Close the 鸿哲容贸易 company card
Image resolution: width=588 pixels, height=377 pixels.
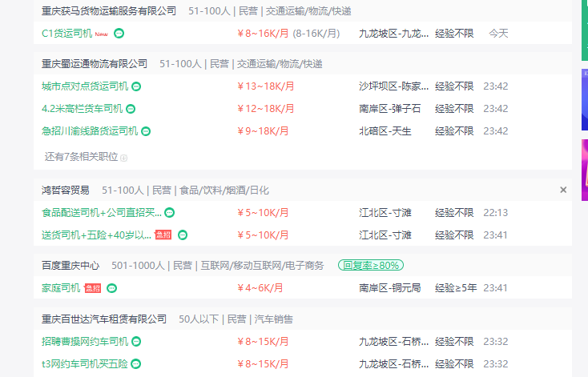(563, 191)
